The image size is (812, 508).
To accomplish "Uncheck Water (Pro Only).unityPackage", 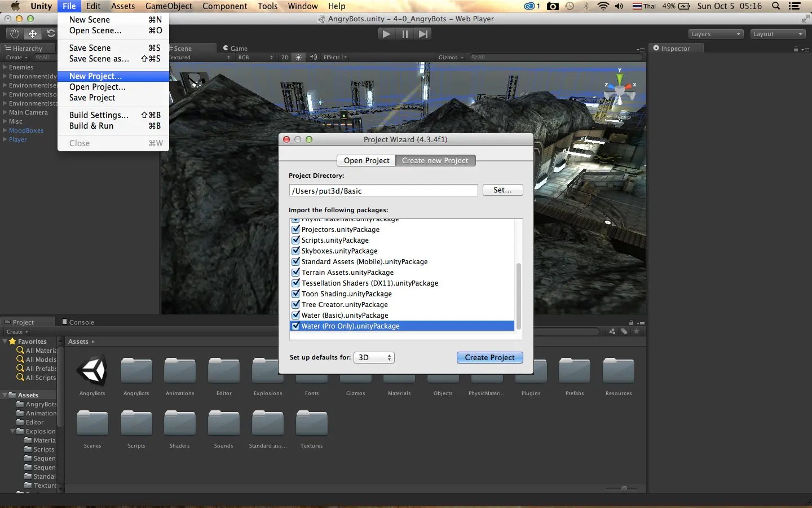I will (296, 326).
